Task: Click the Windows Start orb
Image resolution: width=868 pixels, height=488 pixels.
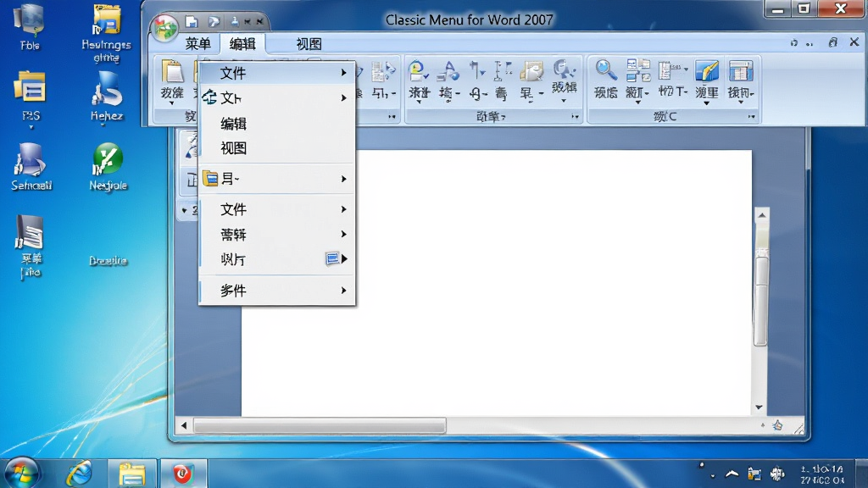Action: click(21, 473)
